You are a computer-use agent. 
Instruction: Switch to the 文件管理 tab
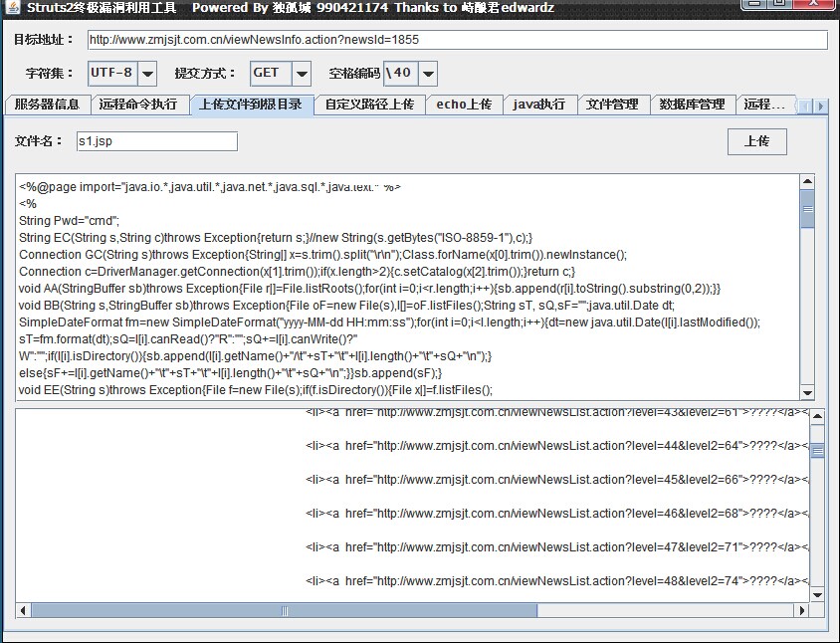pyautogui.click(x=612, y=105)
